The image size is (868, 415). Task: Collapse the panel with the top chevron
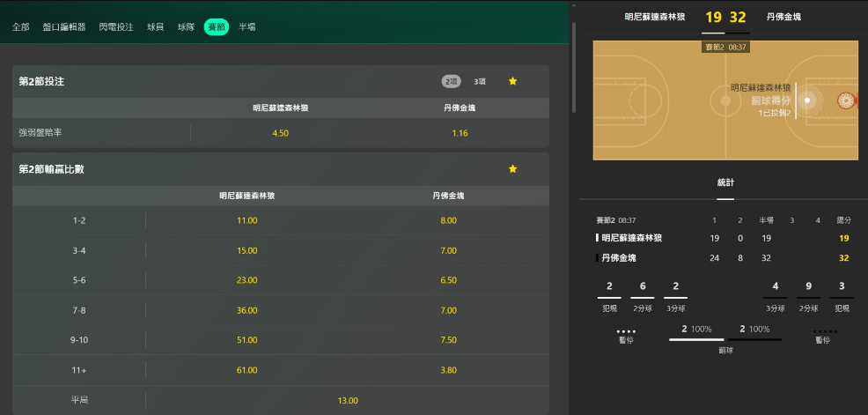coord(574,7)
